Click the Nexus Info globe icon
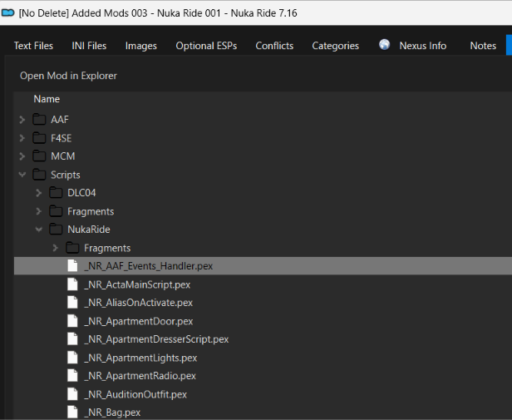Image resolution: width=512 pixels, height=420 pixels. (x=384, y=44)
